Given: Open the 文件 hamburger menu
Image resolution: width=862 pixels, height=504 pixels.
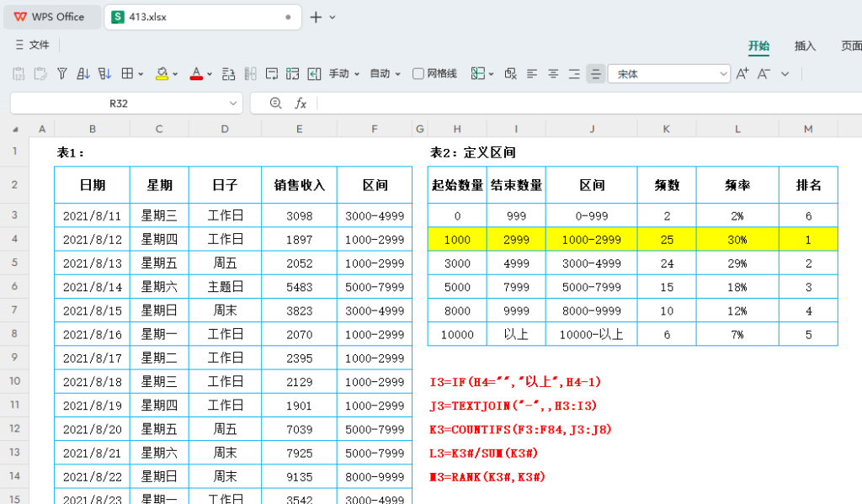Looking at the screenshot, I should (x=32, y=45).
